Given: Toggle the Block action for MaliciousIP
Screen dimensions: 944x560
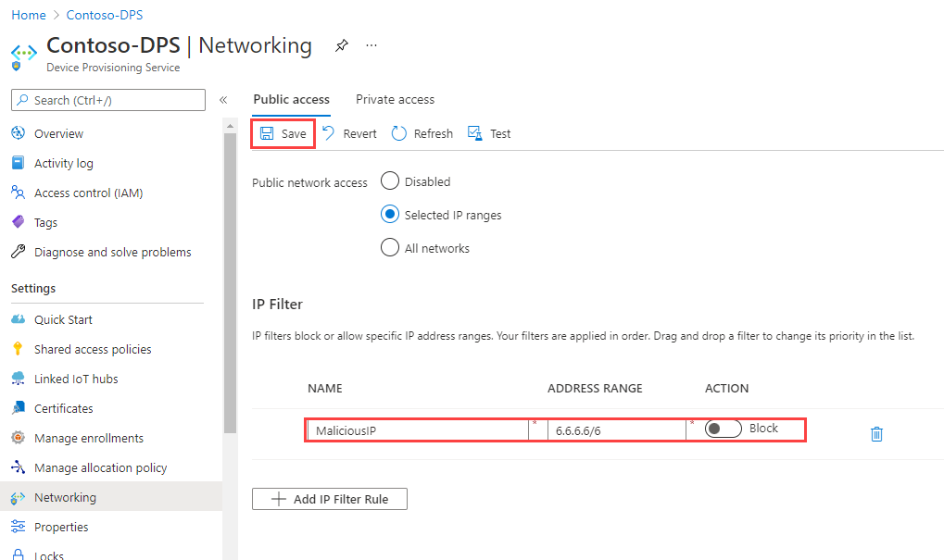Looking at the screenshot, I should 723,429.
